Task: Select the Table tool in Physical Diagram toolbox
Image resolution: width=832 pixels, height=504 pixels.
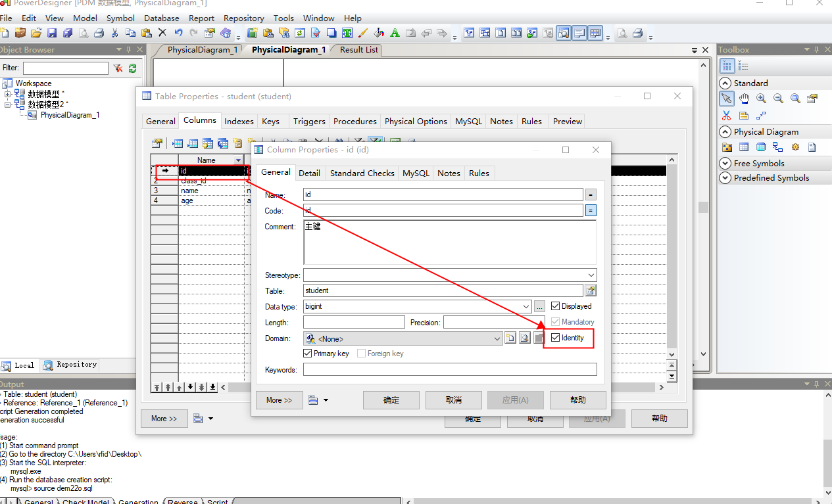Action: (744, 147)
